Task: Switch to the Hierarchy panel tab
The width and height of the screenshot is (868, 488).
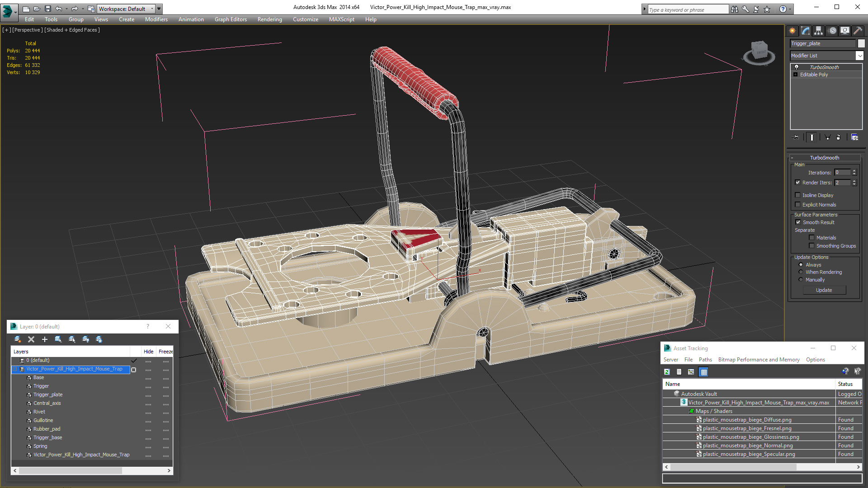Action: point(819,31)
